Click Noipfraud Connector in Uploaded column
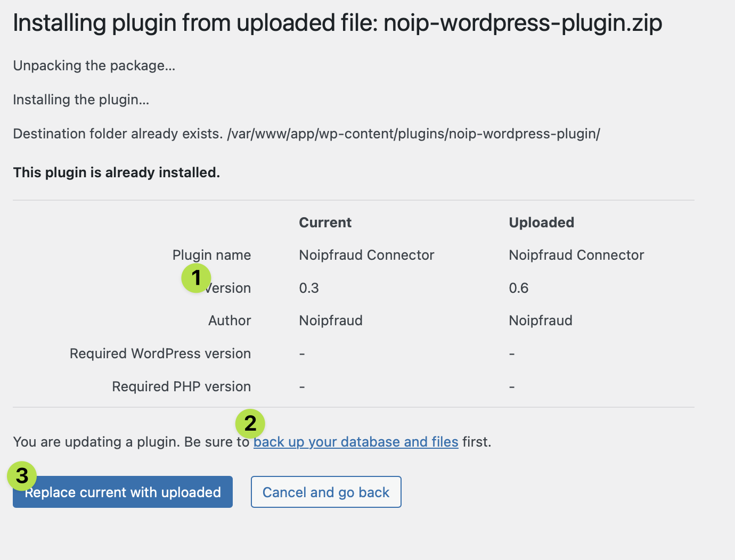Image resolution: width=735 pixels, height=560 pixels. point(576,255)
